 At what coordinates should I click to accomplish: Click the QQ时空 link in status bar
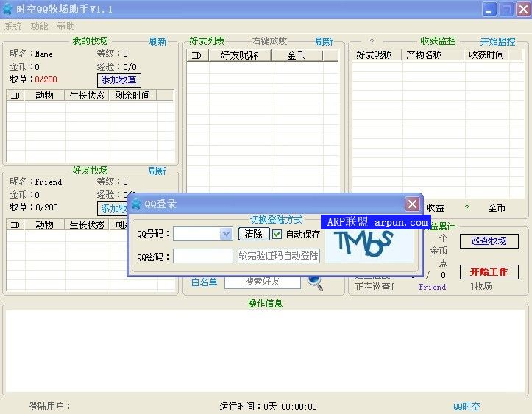tap(467, 406)
